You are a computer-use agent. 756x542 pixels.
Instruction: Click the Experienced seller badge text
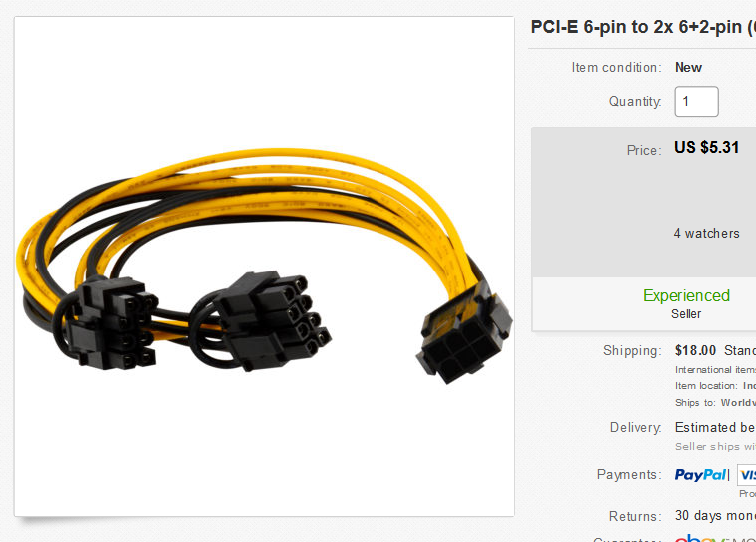coord(686,295)
